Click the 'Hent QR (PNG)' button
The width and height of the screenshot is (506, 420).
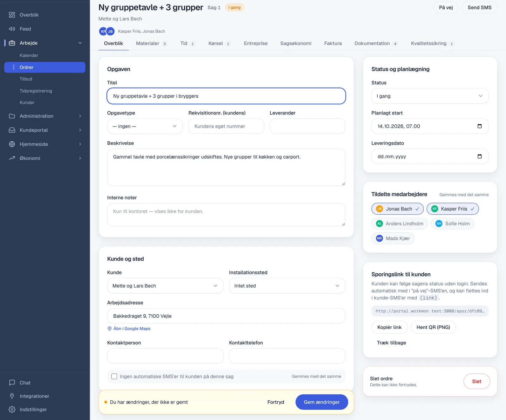[433, 327]
